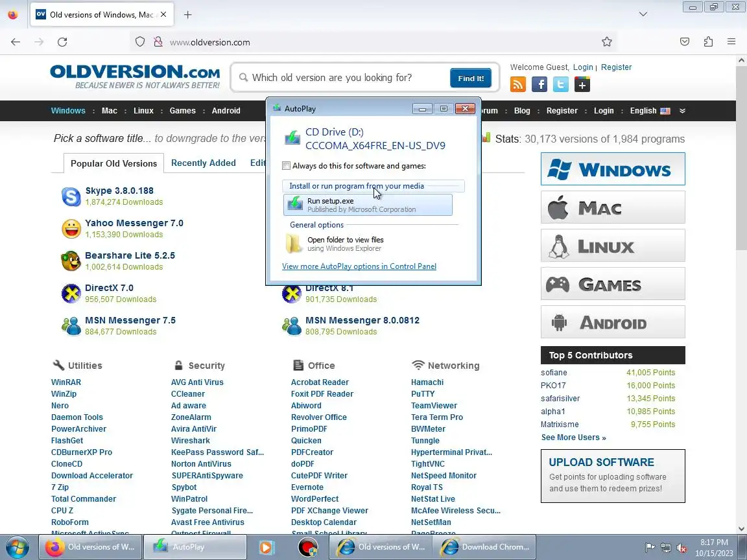Click the MSN Messenger 8.0.0812 icon
747x560 pixels.
tap(292, 326)
